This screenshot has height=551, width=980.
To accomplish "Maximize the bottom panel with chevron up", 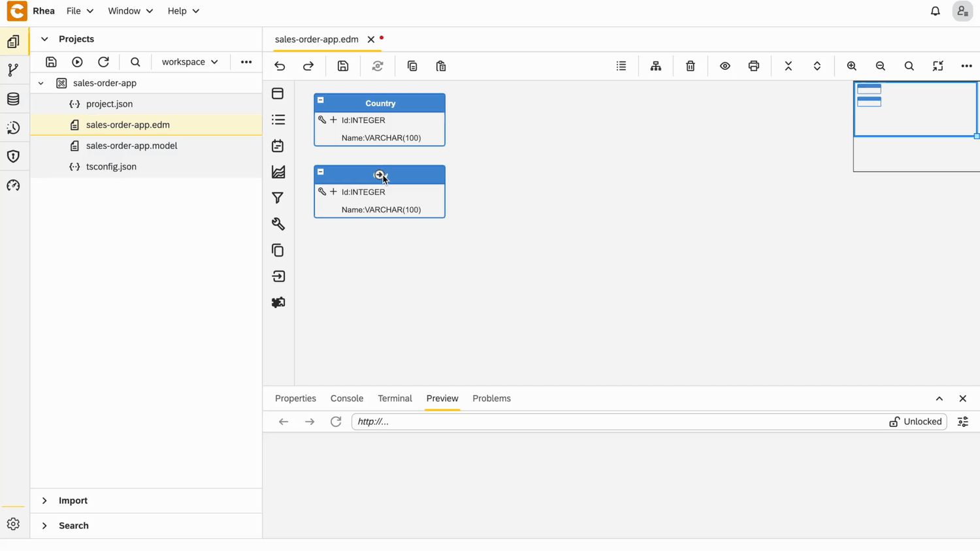I will [x=939, y=398].
